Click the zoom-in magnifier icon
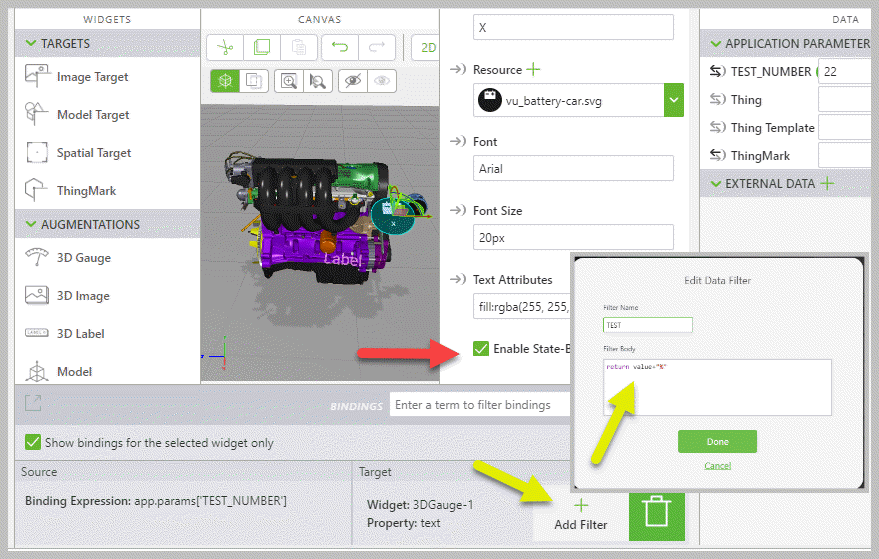879x559 pixels. 289,82
